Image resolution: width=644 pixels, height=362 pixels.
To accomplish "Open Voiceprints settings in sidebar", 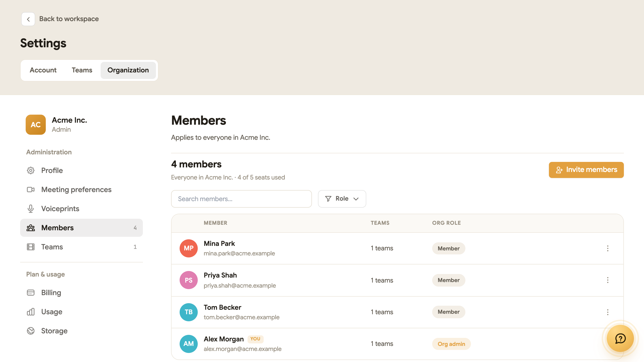I will 82,209.
